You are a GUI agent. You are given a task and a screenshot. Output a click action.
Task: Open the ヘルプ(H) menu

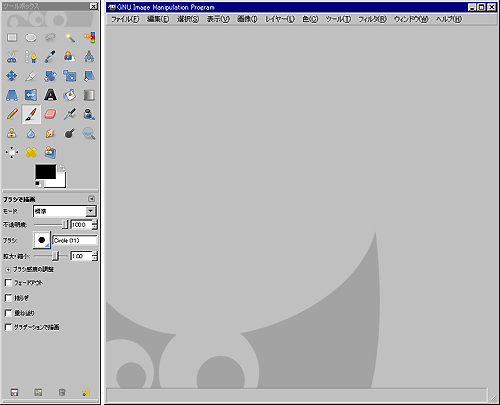(449, 19)
